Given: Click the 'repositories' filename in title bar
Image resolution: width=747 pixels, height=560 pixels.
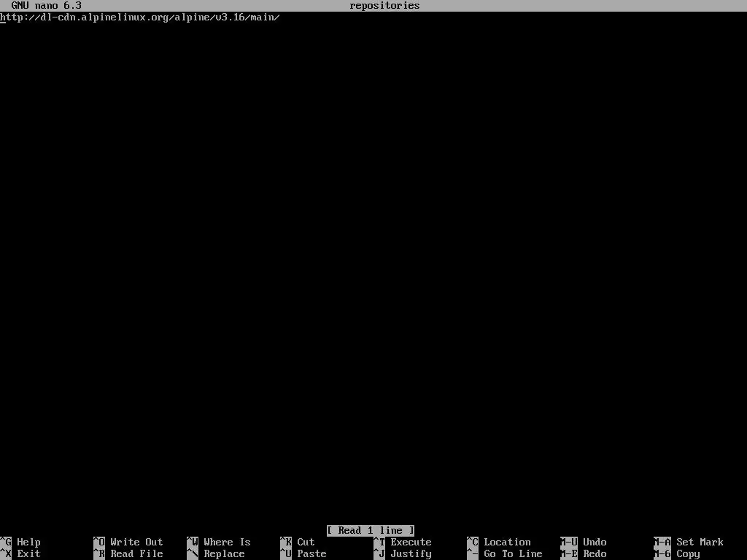Looking at the screenshot, I should click(x=385, y=6).
